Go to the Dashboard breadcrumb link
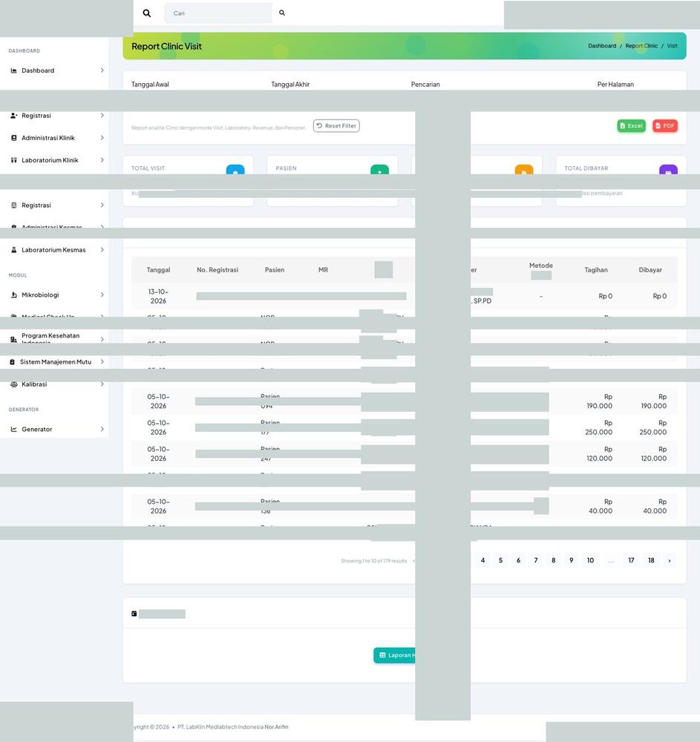Screen dimensions: 700x742 [602, 46]
